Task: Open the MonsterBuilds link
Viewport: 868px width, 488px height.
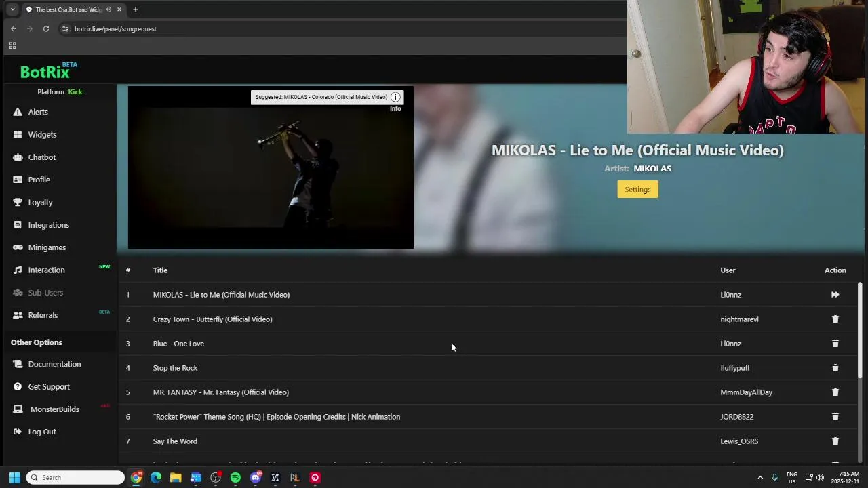Action: [54, 409]
